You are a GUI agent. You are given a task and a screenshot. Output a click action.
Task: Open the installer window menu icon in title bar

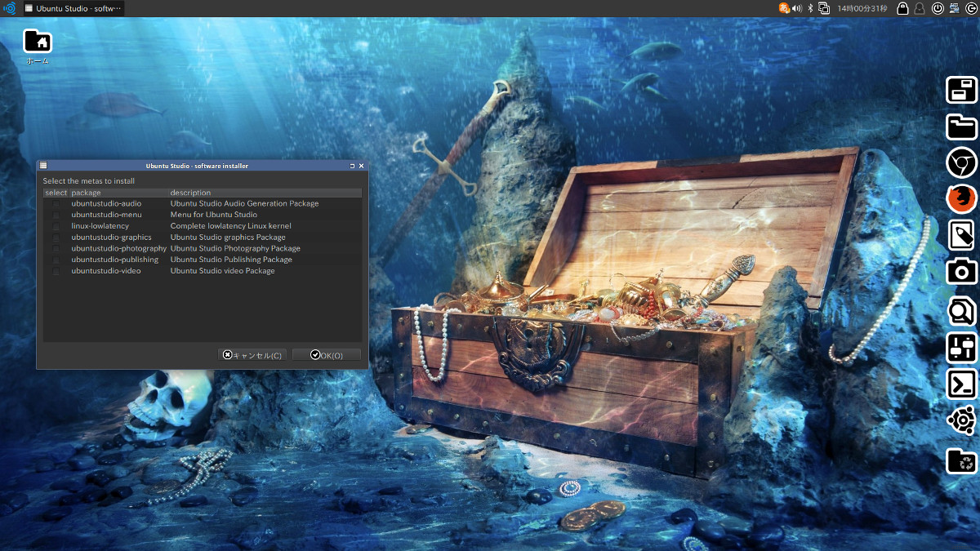[43, 166]
